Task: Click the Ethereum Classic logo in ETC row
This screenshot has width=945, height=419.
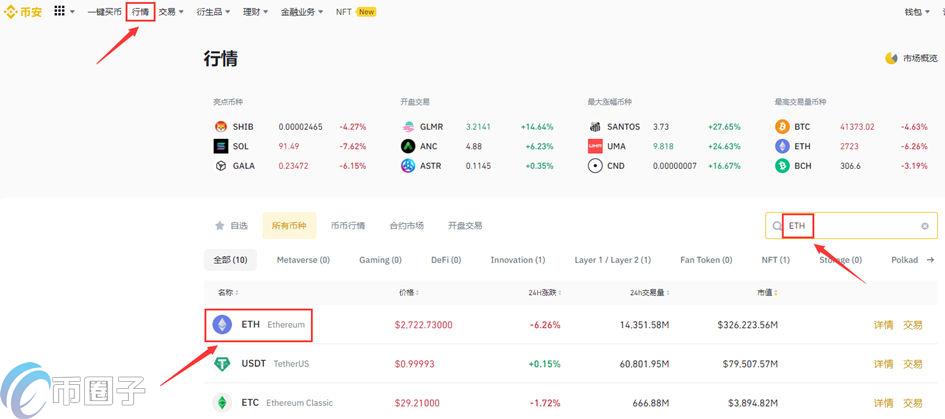Action: 222,403
